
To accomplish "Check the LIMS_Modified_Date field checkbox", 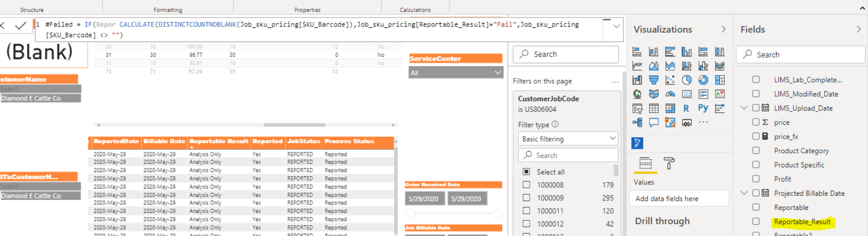I will [756, 94].
